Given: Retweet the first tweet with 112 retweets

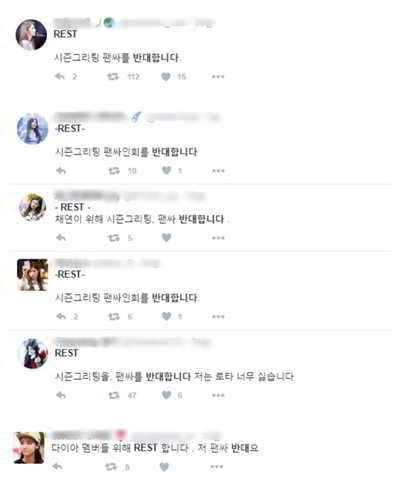Looking at the screenshot, I should pos(113,77).
